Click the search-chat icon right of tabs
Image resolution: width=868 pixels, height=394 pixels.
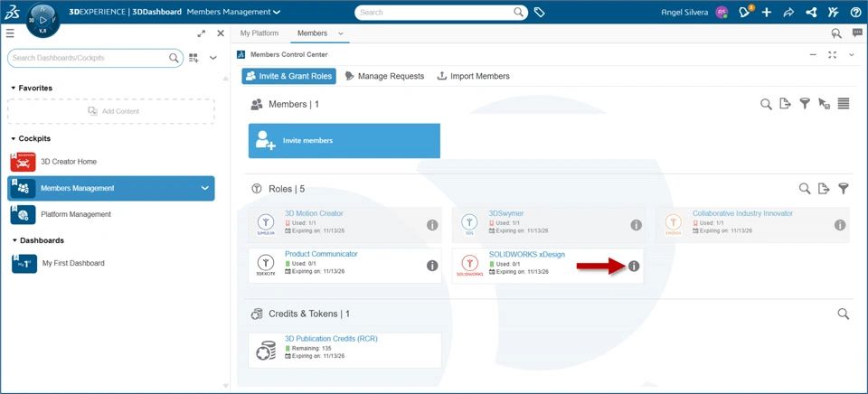tap(836, 33)
